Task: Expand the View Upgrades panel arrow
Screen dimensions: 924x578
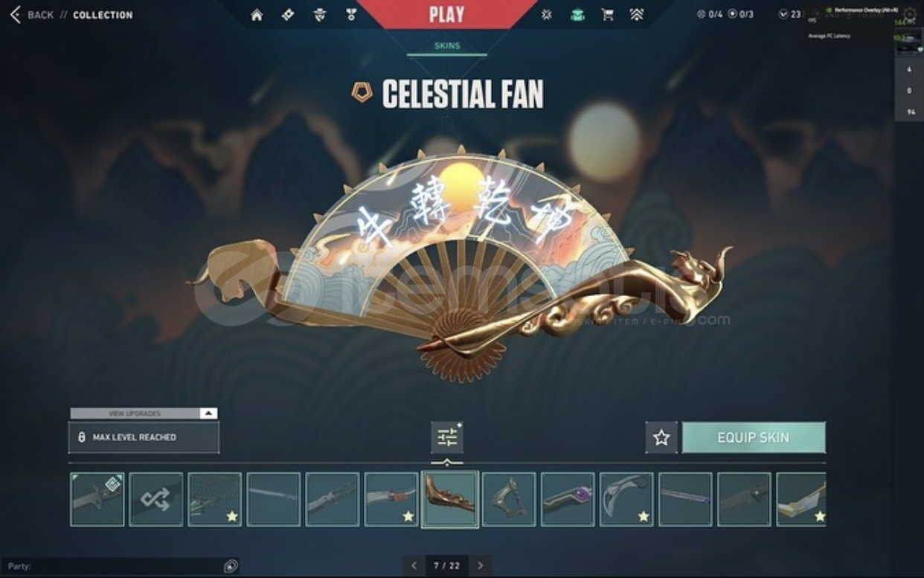Action: 209,413
